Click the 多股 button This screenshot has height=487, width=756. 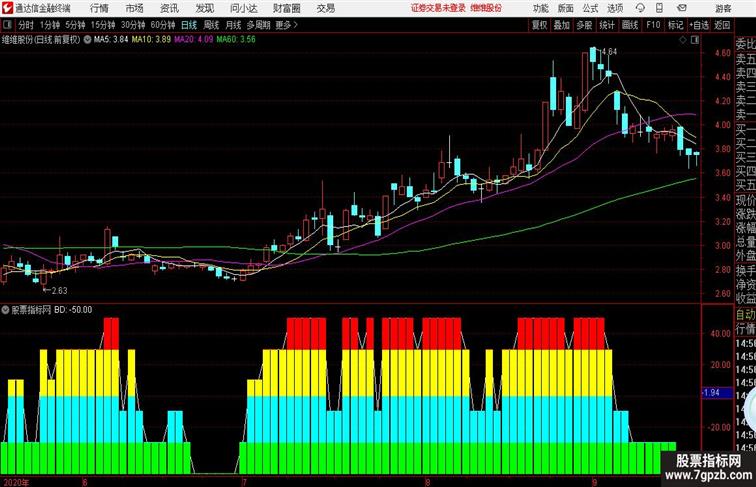[584, 25]
